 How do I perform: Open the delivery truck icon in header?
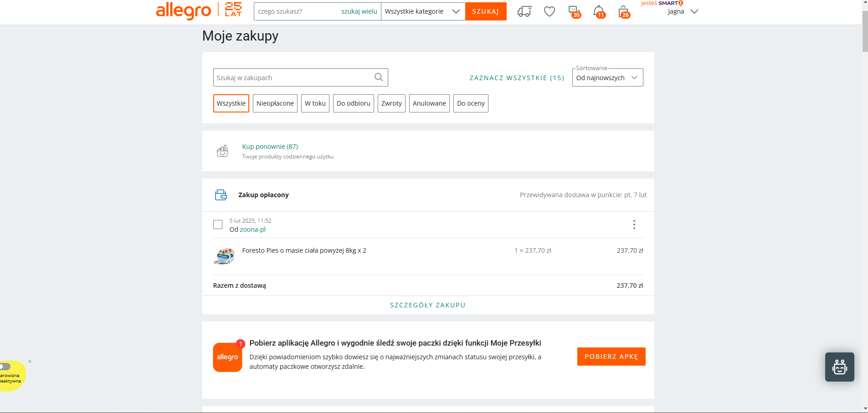click(x=524, y=11)
